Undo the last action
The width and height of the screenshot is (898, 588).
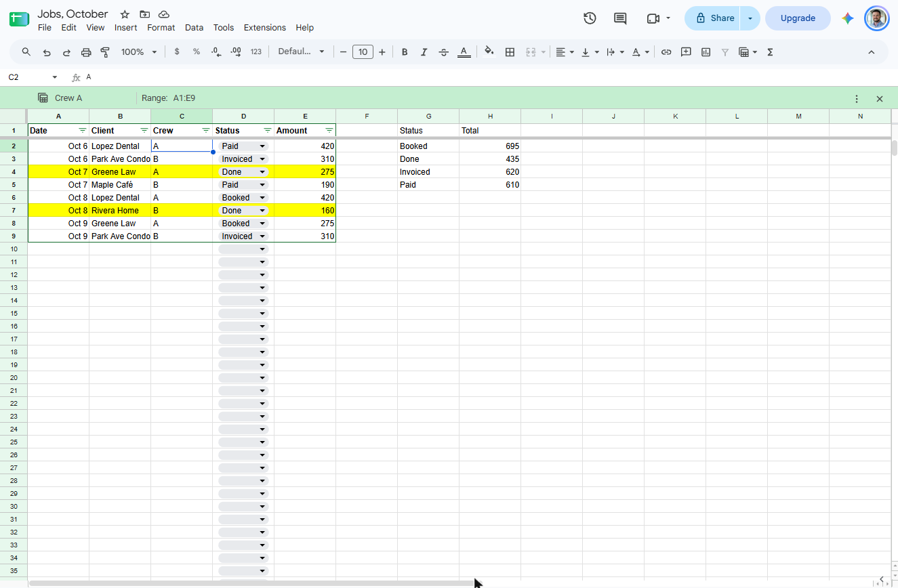point(47,52)
